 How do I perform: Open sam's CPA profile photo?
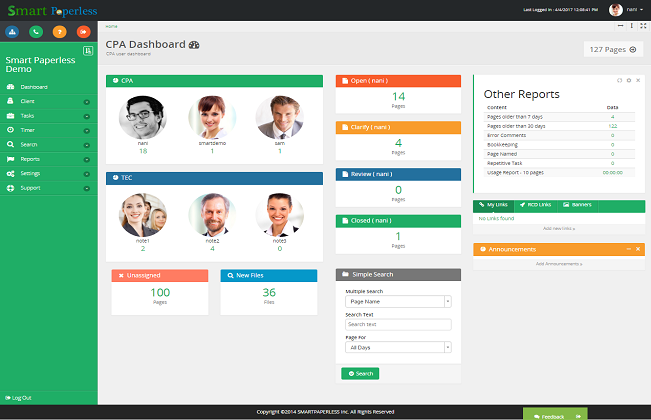coord(279,117)
